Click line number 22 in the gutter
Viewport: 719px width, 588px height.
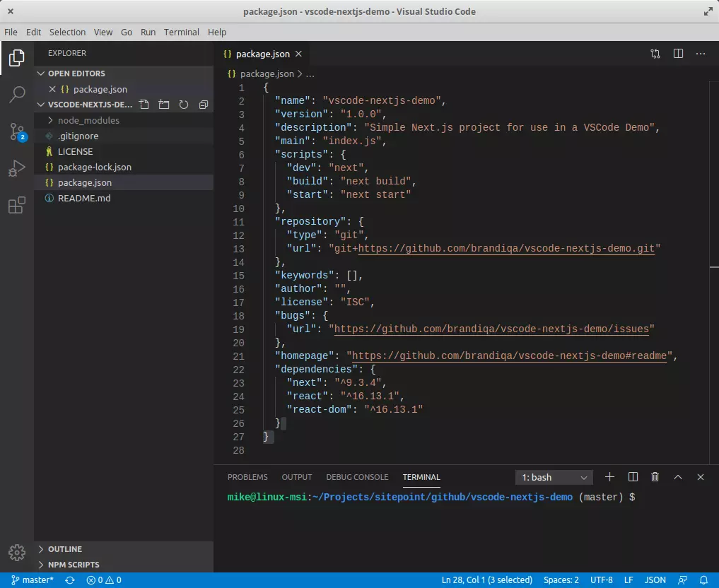238,370
